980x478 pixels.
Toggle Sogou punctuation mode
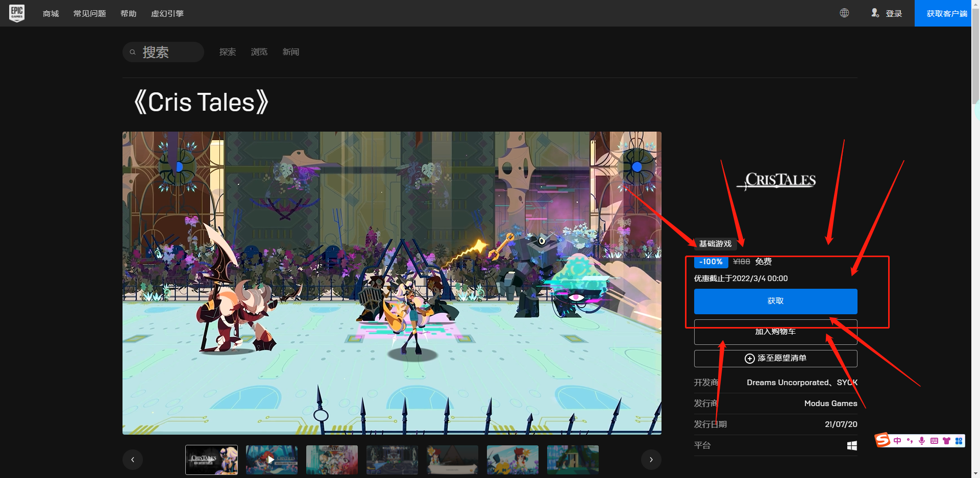point(910,441)
